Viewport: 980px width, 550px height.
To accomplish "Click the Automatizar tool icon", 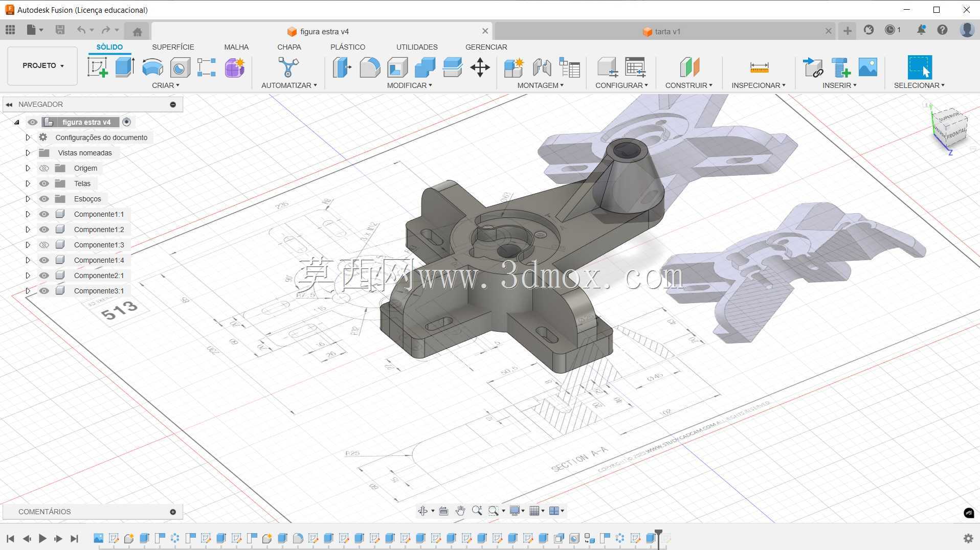I will pos(288,67).
